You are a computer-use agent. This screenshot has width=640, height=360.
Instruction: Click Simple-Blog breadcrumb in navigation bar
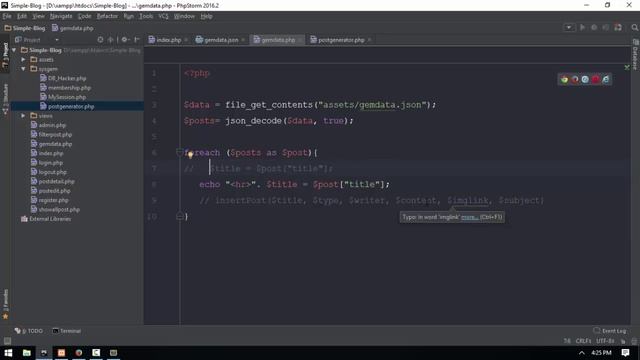tap(24, 28)
